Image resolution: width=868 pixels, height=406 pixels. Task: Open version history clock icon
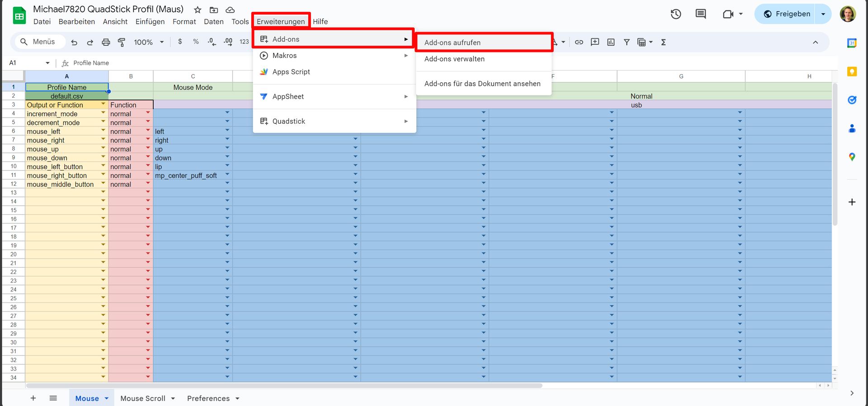tap(675, 14)
